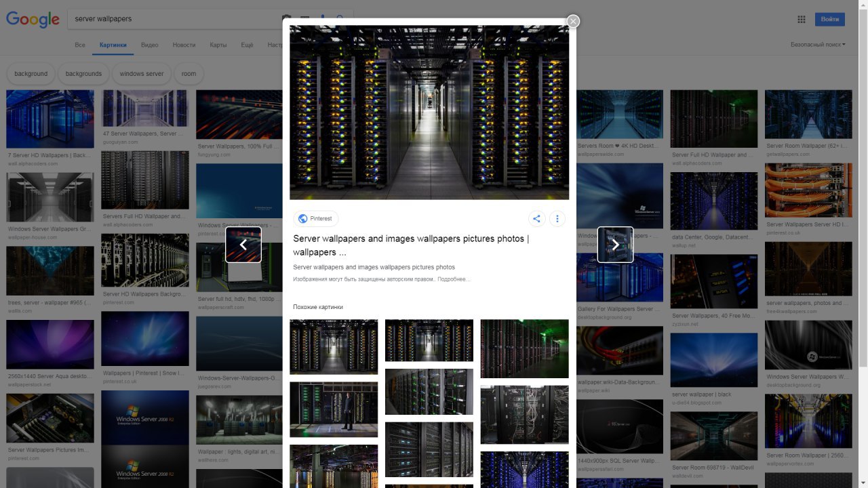Screen dimensions: 868x488
Task: Click the 'wallpaperstock.net' source text
Action: coord(29,384)
